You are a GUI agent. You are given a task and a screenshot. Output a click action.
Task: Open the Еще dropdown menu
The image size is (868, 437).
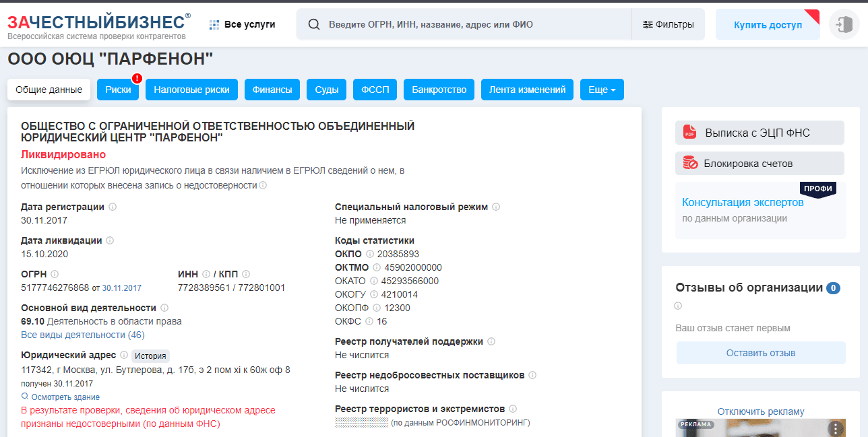click(601, 89)
